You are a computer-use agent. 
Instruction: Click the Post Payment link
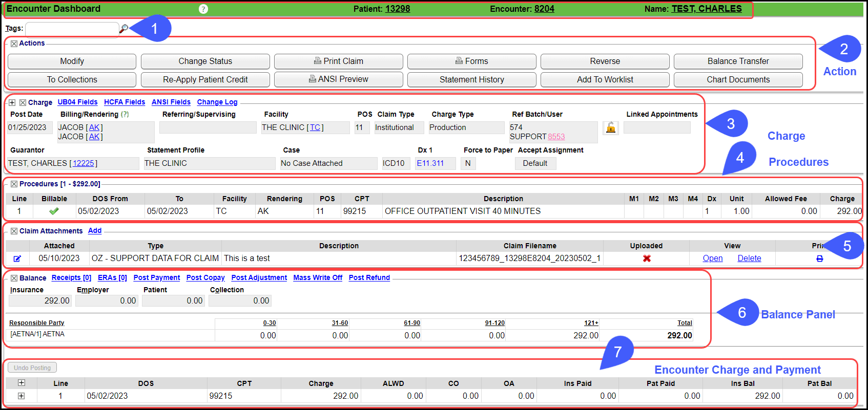click(x=157, y=277)
